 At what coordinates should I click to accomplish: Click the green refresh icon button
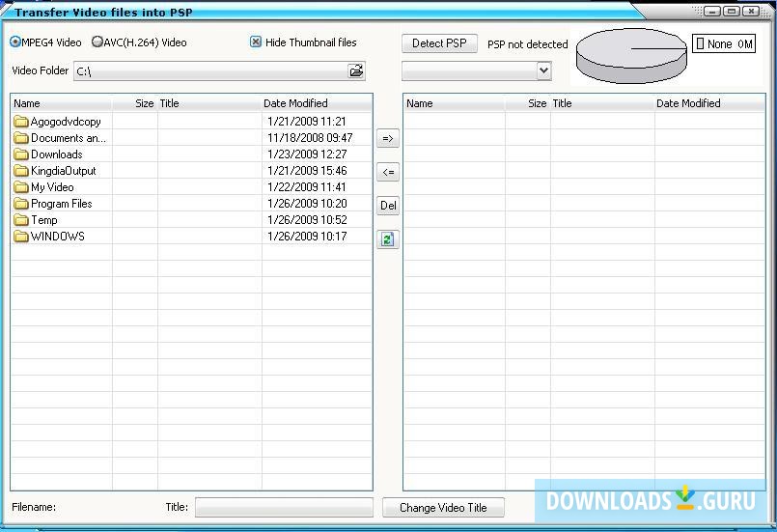[388, 239]
